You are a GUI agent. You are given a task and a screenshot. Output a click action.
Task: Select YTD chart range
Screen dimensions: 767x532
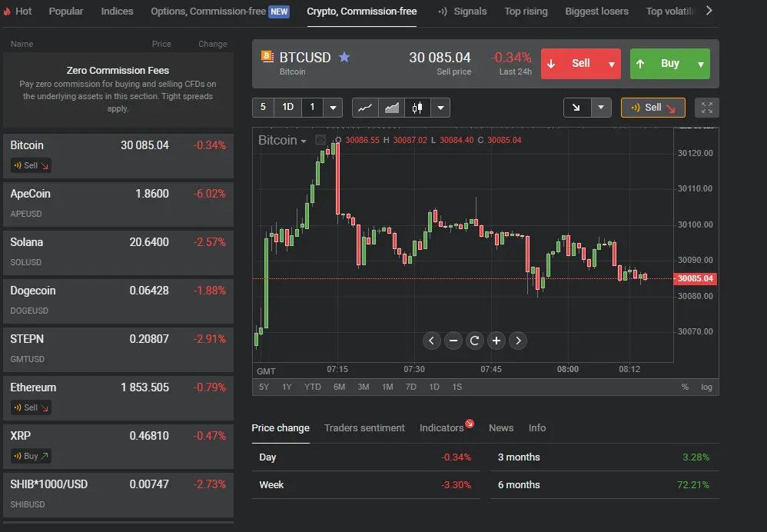313,387
